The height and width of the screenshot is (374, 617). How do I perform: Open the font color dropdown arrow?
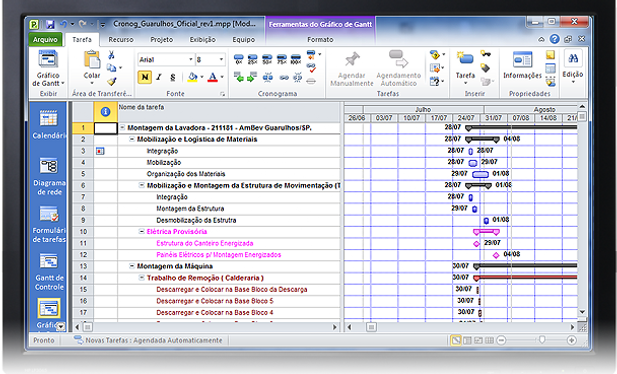222,77
